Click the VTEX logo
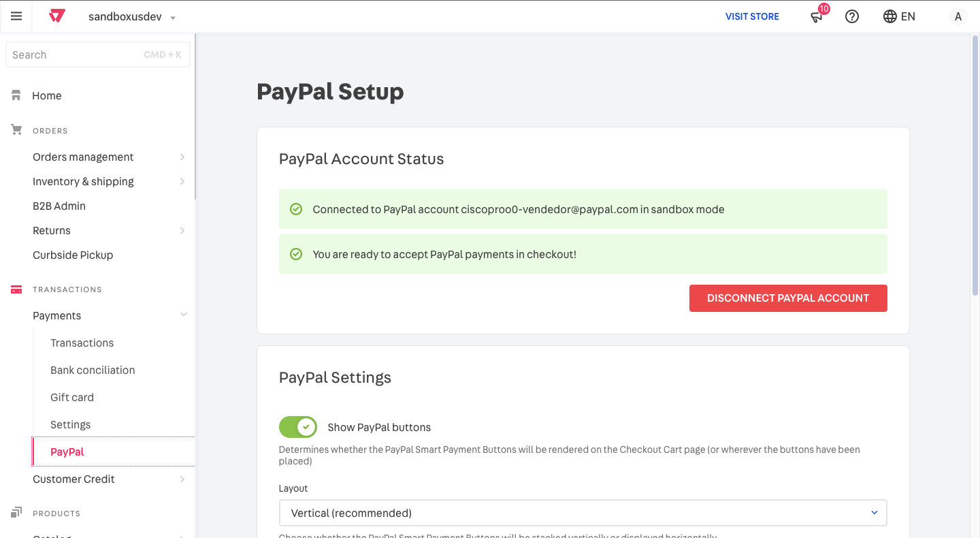 [56, 16]
